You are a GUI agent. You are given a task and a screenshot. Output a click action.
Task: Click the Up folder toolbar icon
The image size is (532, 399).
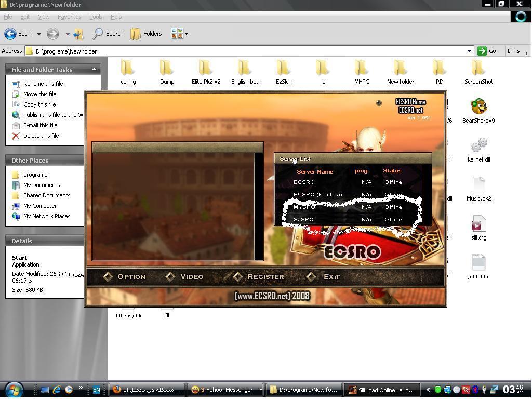(78, 34)
